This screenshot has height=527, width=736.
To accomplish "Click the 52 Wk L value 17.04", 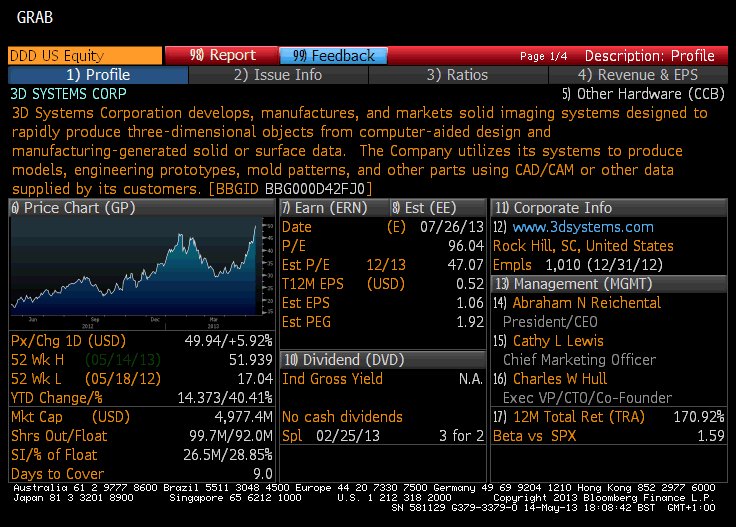I will 255,379.
